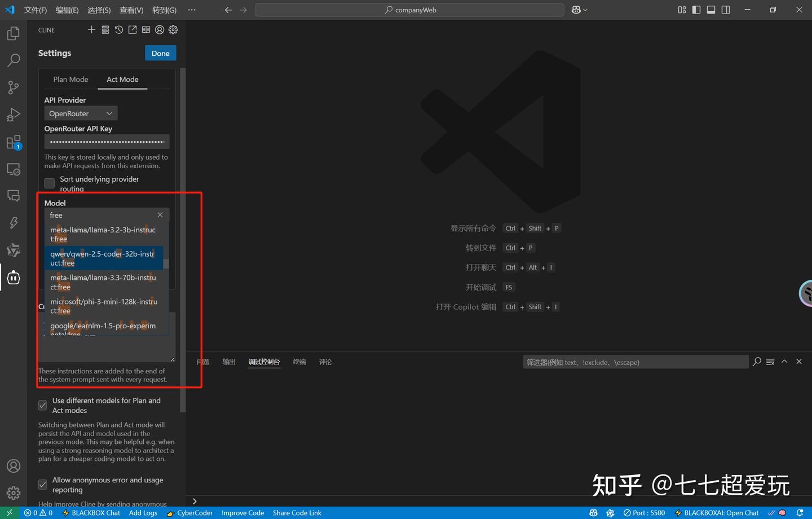This screenshot has width=812, height=519.
Task: View Cline task history
Action: click(118, 29)
